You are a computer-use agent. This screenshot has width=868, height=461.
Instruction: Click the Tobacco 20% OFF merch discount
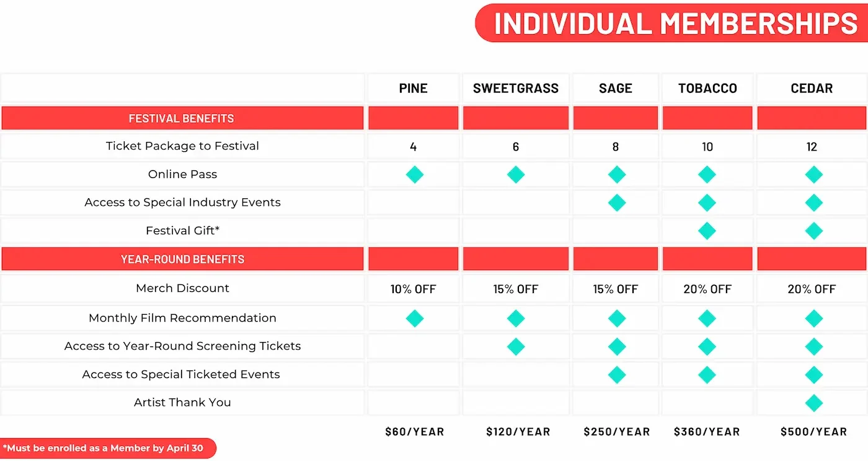[x=707, y=289]
